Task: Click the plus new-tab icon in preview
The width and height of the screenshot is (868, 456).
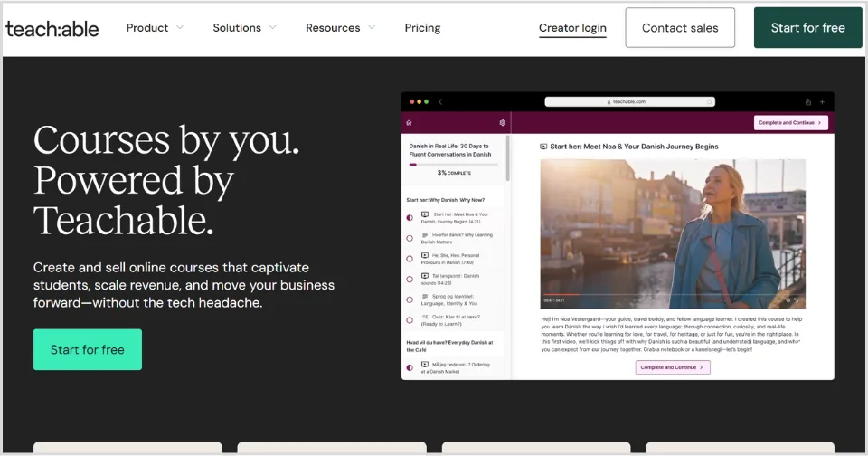Action: [822, 102]
